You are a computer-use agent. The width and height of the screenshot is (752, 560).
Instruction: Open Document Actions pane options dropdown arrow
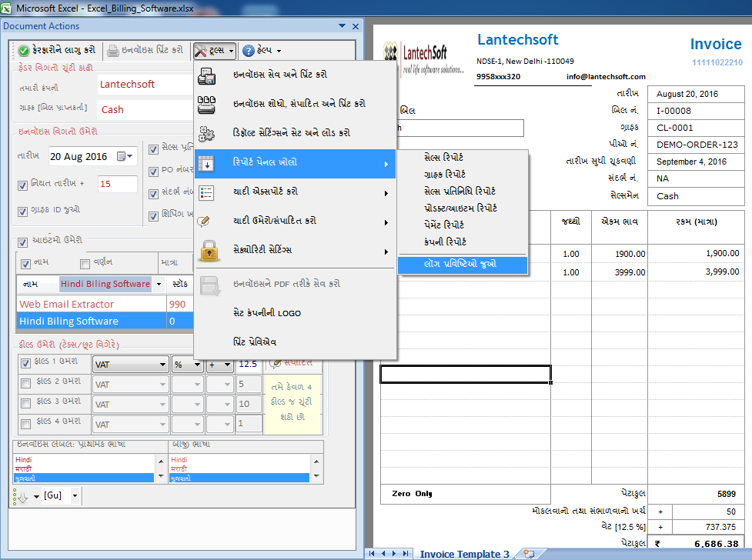click(342, 26)
